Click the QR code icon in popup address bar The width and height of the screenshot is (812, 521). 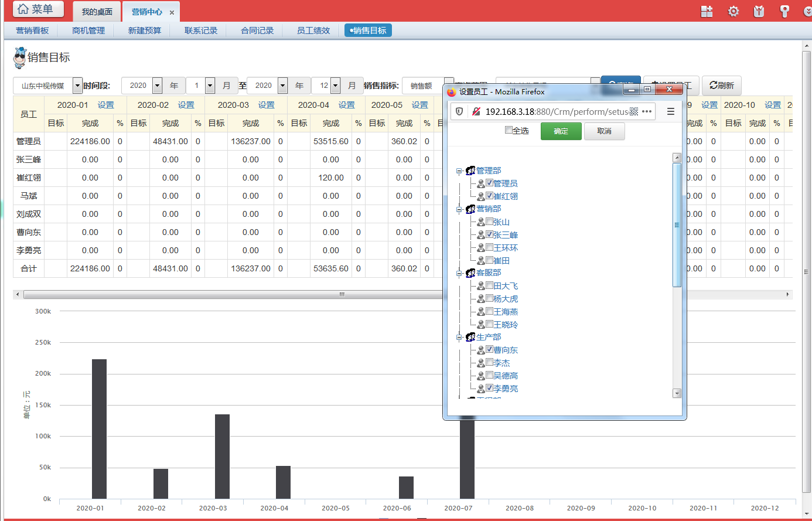point(633,111)
